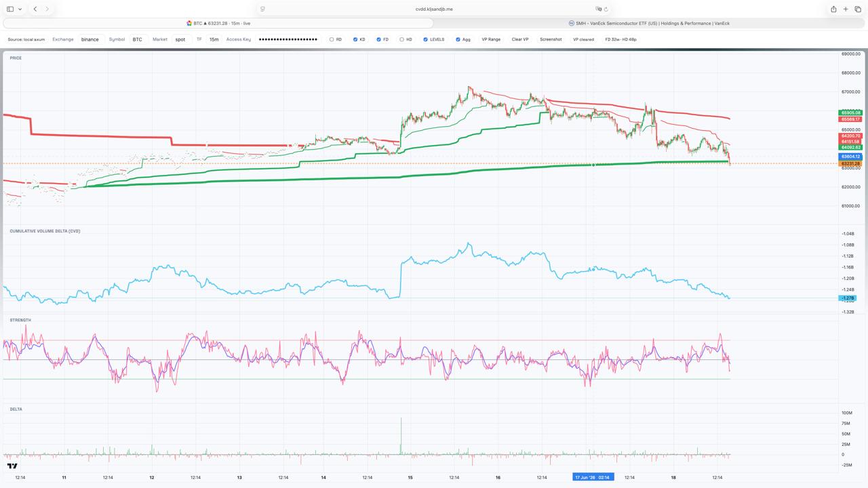The image size is (868, 488).
Task: Click the Screenshot button
Action: (x=551, y=39)
